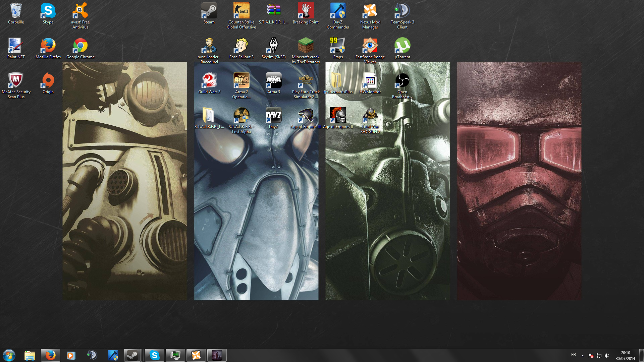Open the Corbeille recycle bin
The width and height of the screenshot is (644, 362).
pyautogui.click(x=16, y=14)
